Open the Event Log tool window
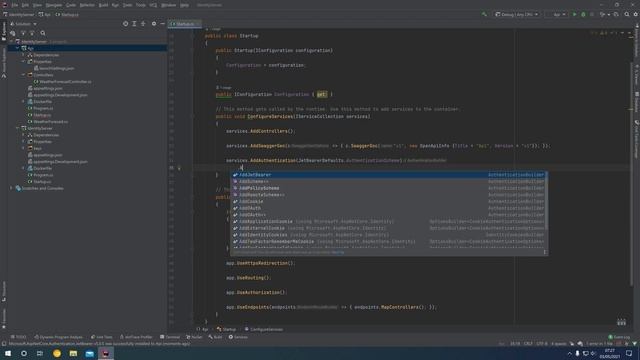The height and width of the screenshot is (360, 640). pos(619,337)
